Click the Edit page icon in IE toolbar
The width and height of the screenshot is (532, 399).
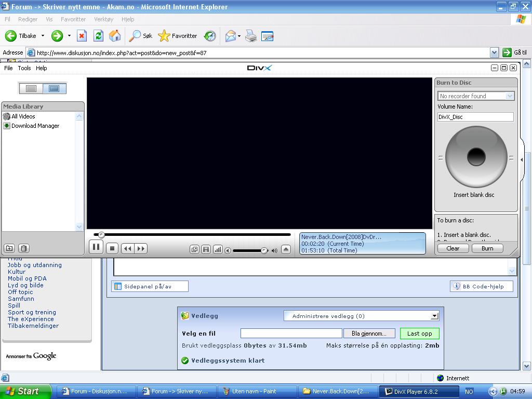pos(268,36)
